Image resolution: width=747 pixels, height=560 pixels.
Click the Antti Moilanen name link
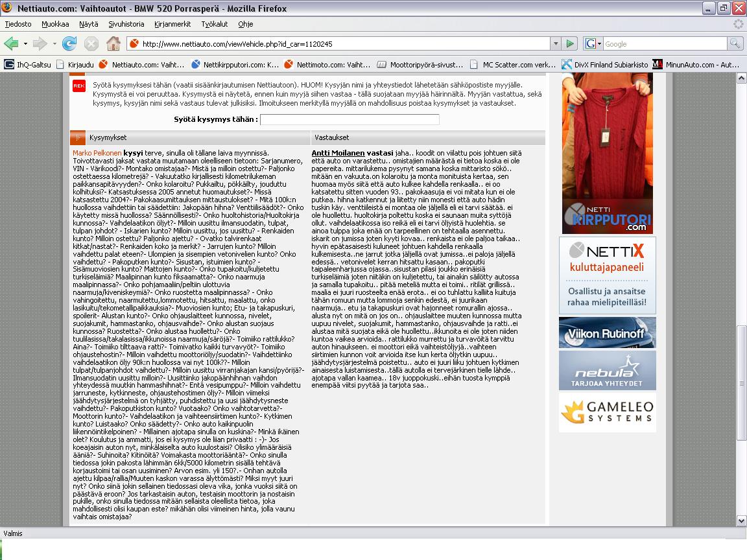338,153
